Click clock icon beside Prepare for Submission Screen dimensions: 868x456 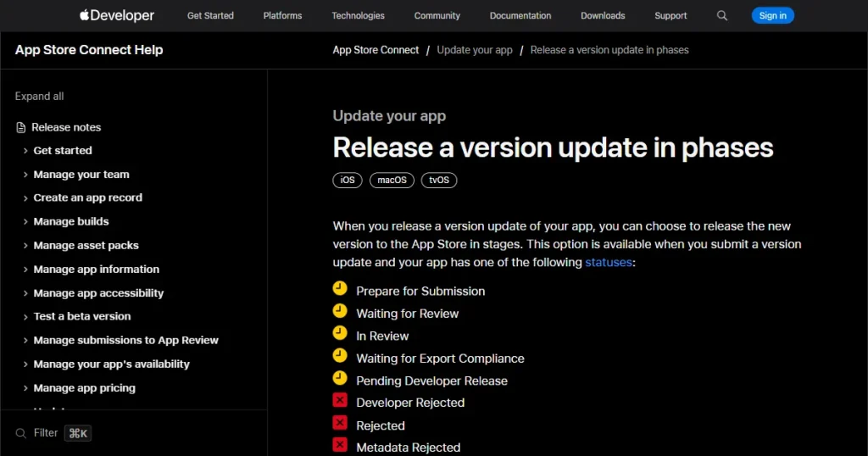(x=340, y=288)
